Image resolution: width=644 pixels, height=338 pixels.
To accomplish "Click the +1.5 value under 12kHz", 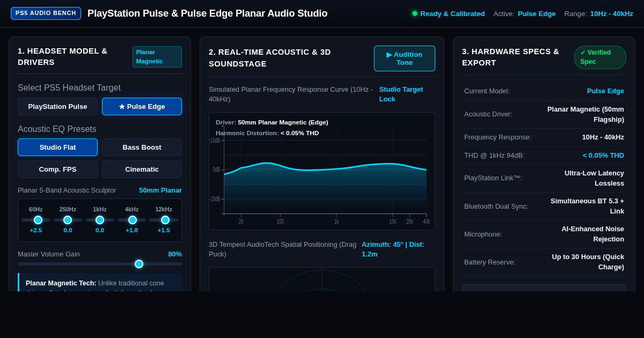I will coord(164,231).
